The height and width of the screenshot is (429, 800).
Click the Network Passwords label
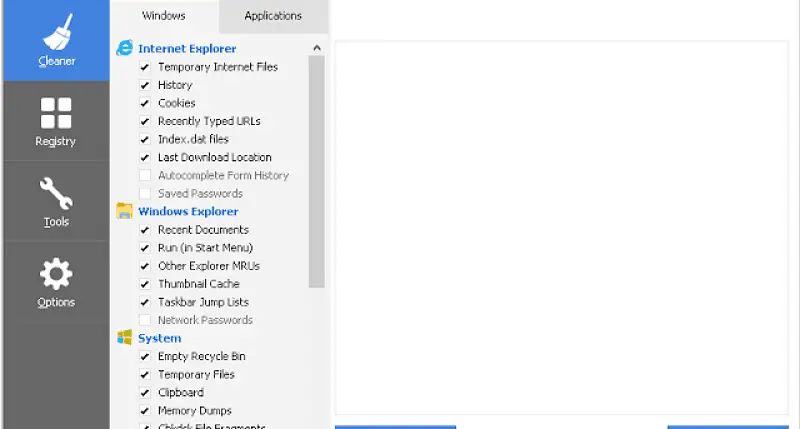(205, 320)
